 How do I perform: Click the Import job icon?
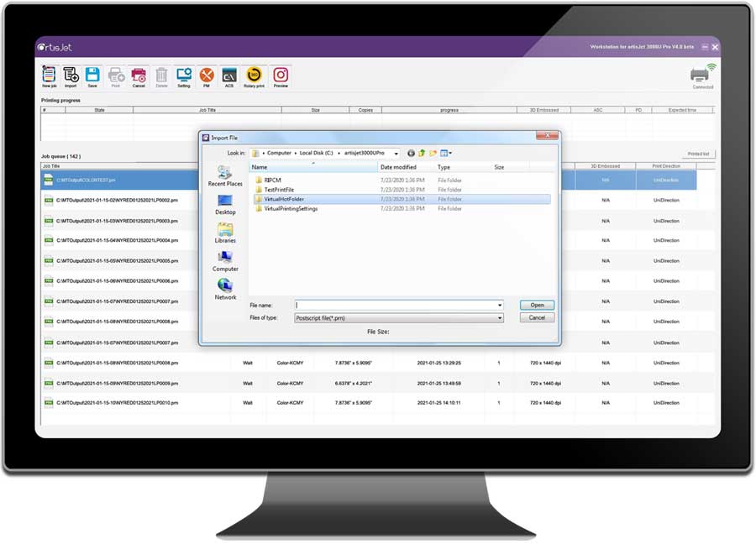click(x=71, y=76)
